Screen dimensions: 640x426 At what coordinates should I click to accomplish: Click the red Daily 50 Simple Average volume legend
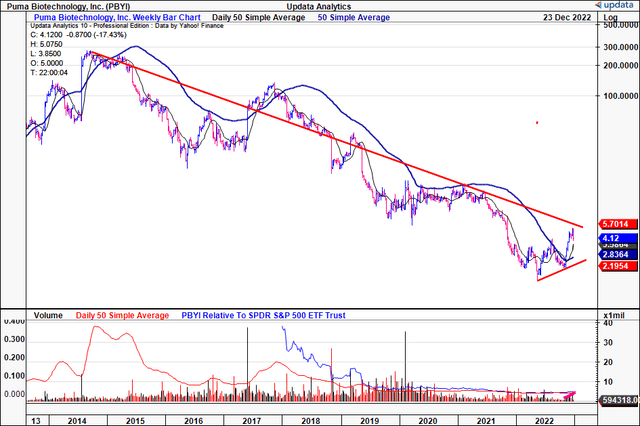(122, 315)
